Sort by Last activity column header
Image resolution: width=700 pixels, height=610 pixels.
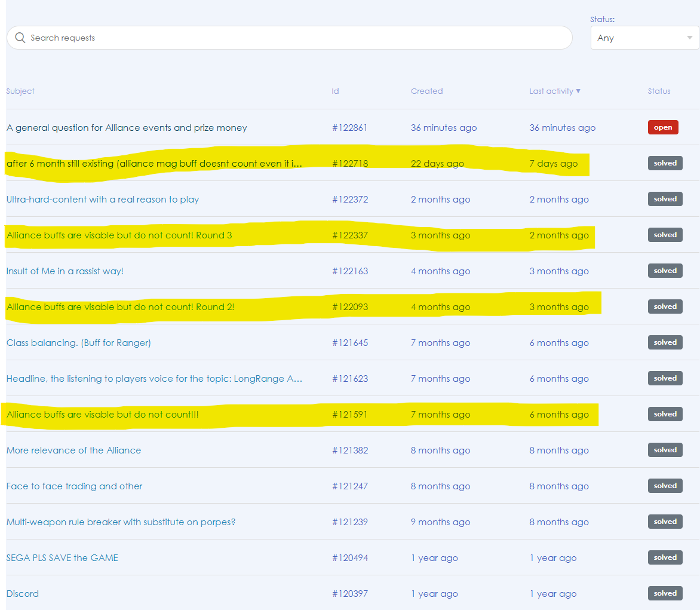[555, 91]
